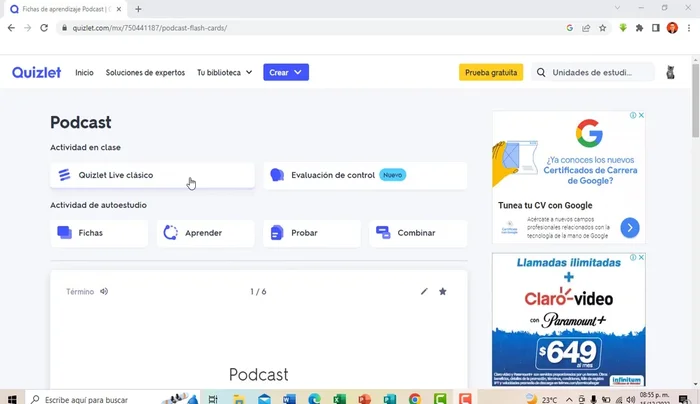Bookmark this page with the star icon
The width and height of the screenshot is (700, 404).
(x=603, y=28)
